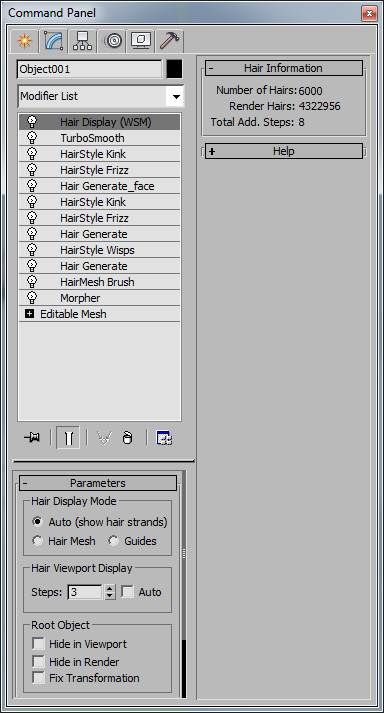Screen dimensions: 384x713
Task: Open the Motion panel wheel icon
Action: tap(112, 41)
